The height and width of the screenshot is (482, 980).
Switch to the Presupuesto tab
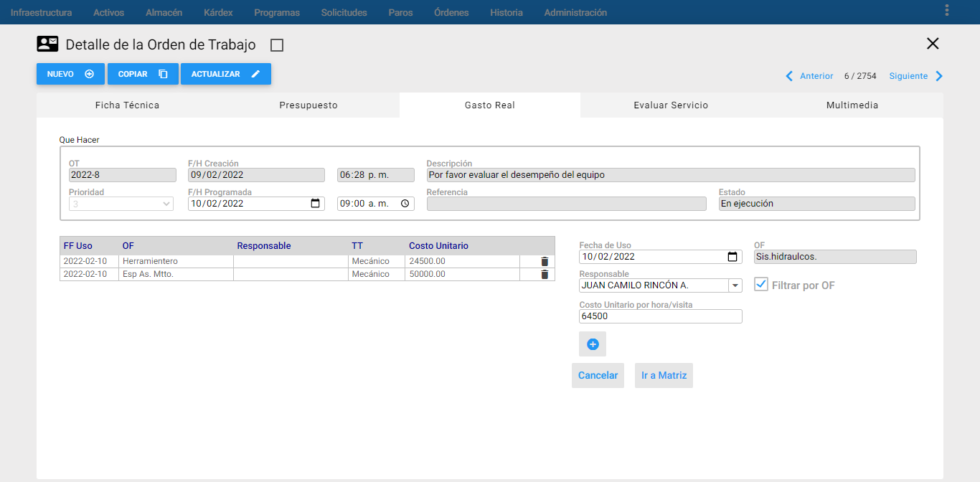click(x=308, y=105)
